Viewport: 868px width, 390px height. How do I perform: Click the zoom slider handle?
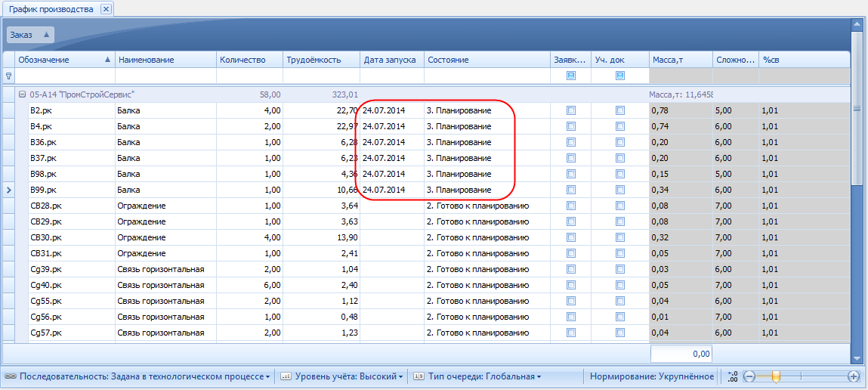click(x=776, y=376)
